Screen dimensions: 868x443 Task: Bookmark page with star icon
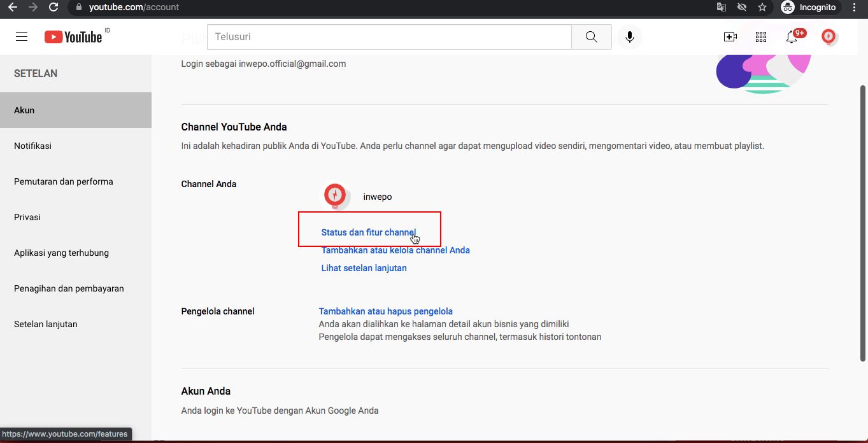[x=762, y=7]
